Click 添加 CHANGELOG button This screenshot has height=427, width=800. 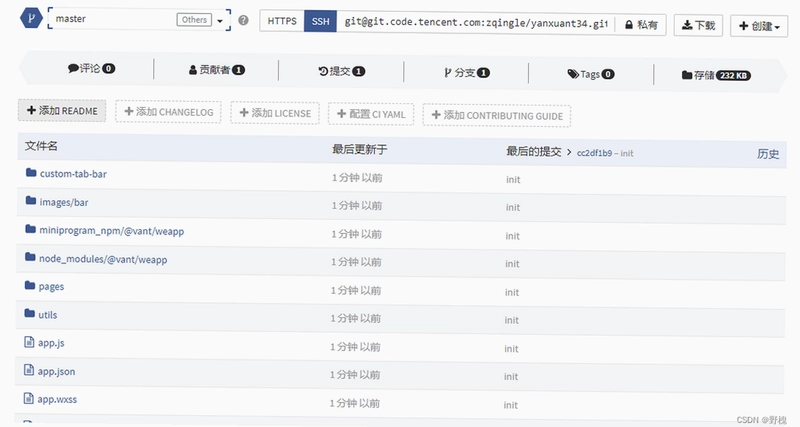[168, 112]
